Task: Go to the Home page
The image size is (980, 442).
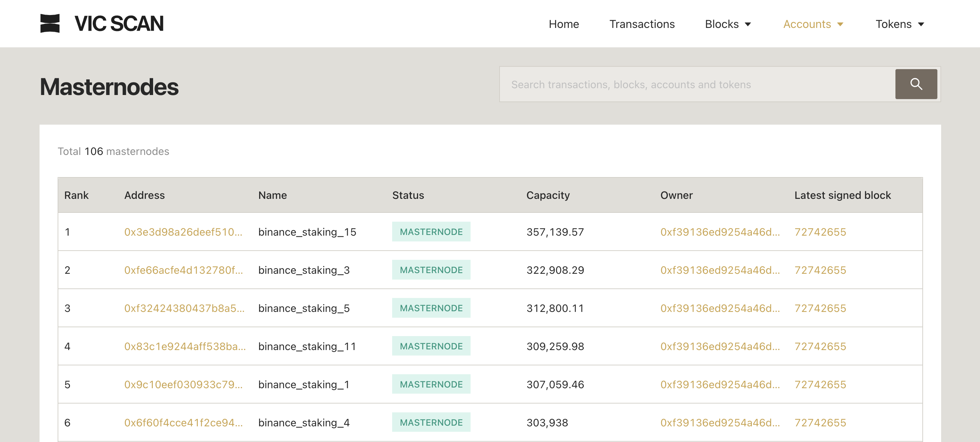Action: click(563, 24)
